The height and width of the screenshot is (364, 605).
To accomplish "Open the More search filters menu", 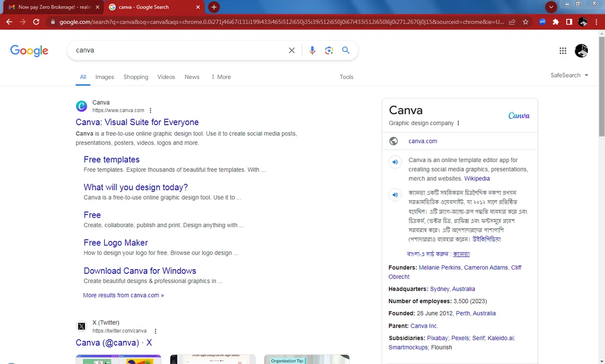I will 221,77.
